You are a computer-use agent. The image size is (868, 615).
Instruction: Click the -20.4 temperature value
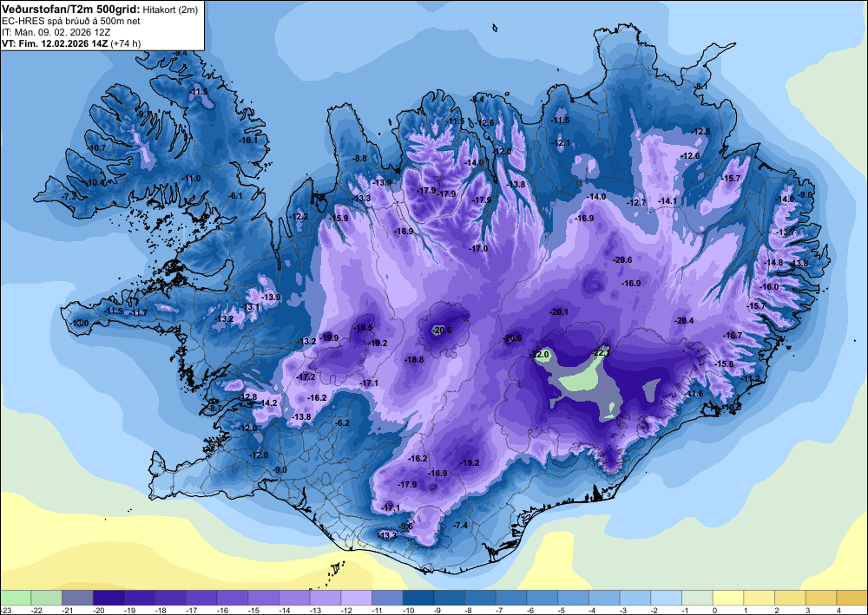click(x=684, y=321)
